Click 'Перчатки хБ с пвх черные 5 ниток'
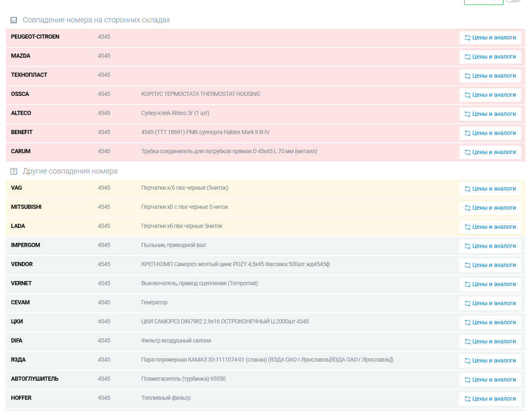Viewport: 532px width, 411px height. [x=185, y=207]
